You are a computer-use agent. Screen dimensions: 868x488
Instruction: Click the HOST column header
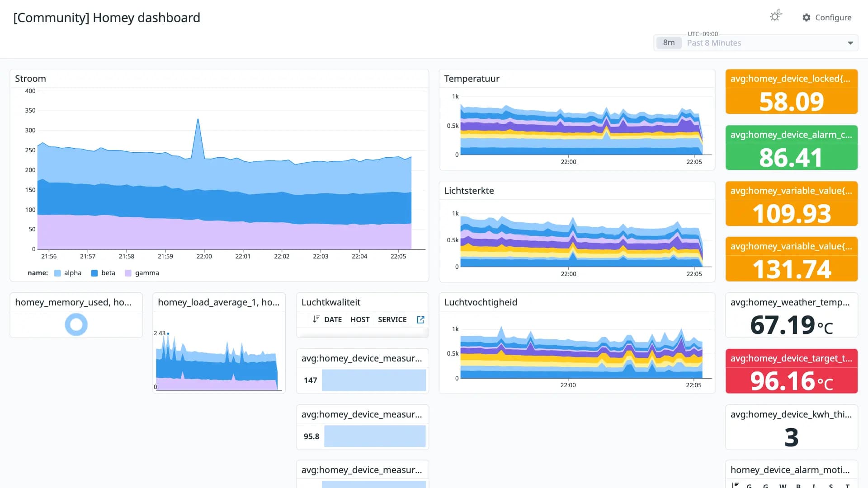[x=360, y=319]
